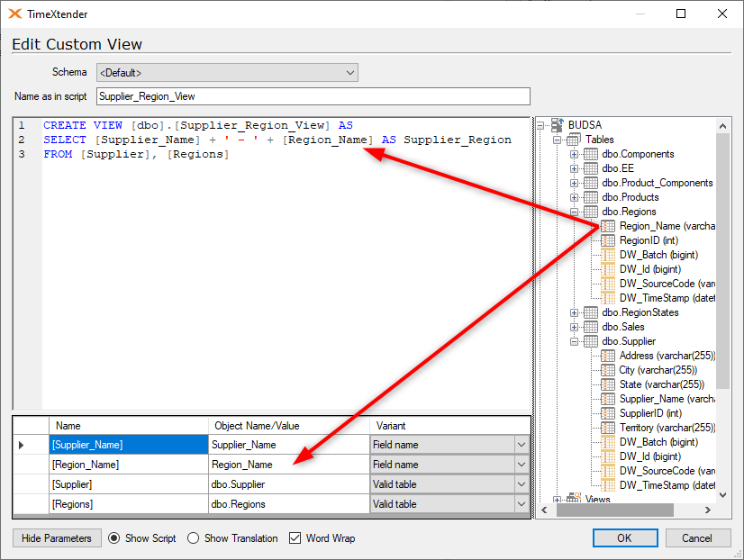The height and width of the screenshot is (560, 744).
Task: Click the State field icon
Action: 608,384
